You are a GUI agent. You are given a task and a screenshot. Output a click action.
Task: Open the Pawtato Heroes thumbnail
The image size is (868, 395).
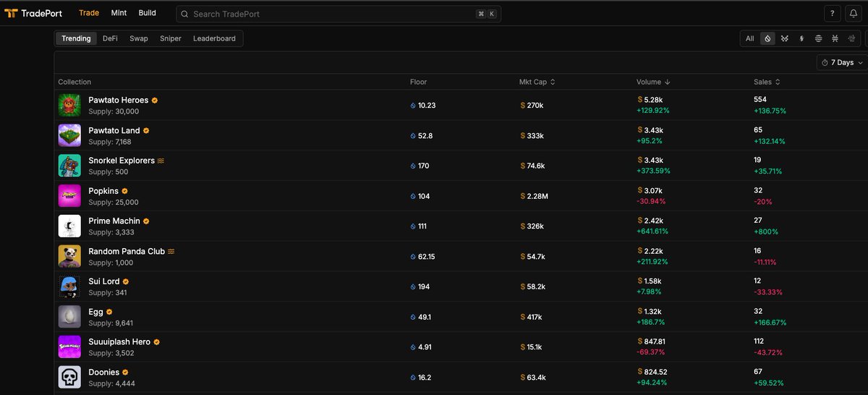point(69,105)
